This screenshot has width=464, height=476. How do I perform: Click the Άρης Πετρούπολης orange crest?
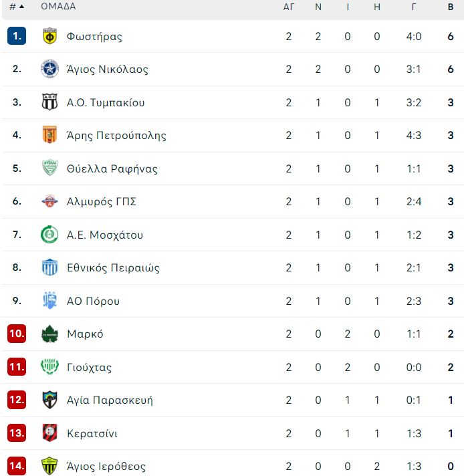click(49, 135)
